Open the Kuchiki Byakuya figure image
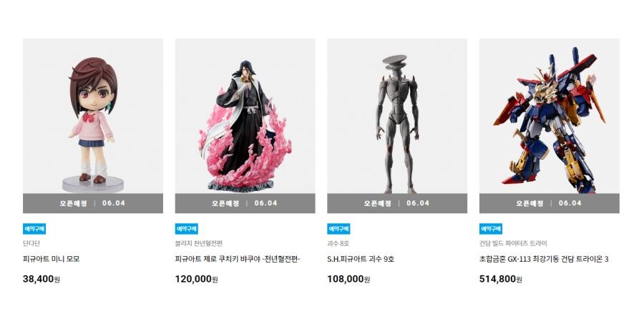The image size is (644, 324). 245,116
